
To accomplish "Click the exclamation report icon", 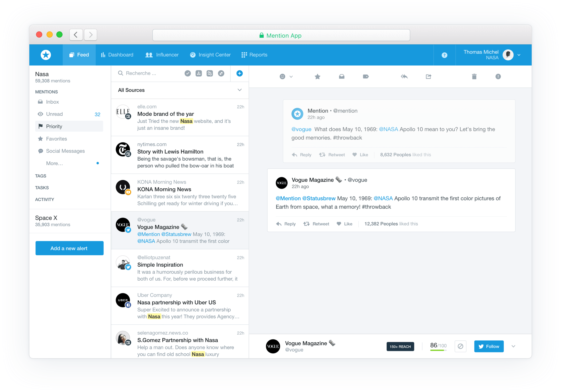I will [498, 76].
